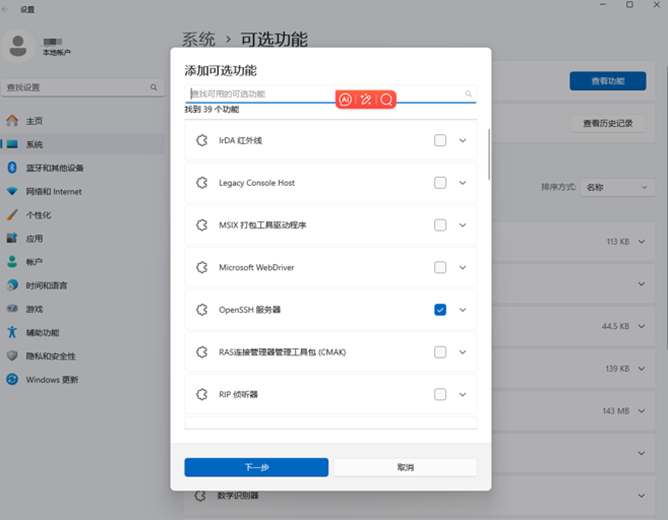
Task: Tick the Legacy Console Host checkbox
Action: (440, 183)
